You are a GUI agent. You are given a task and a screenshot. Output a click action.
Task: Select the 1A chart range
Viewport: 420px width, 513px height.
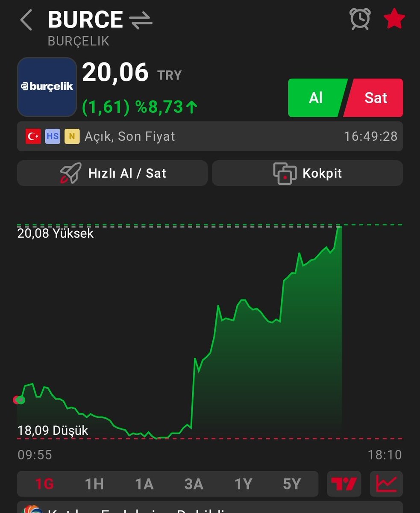(x=144, y=484)
